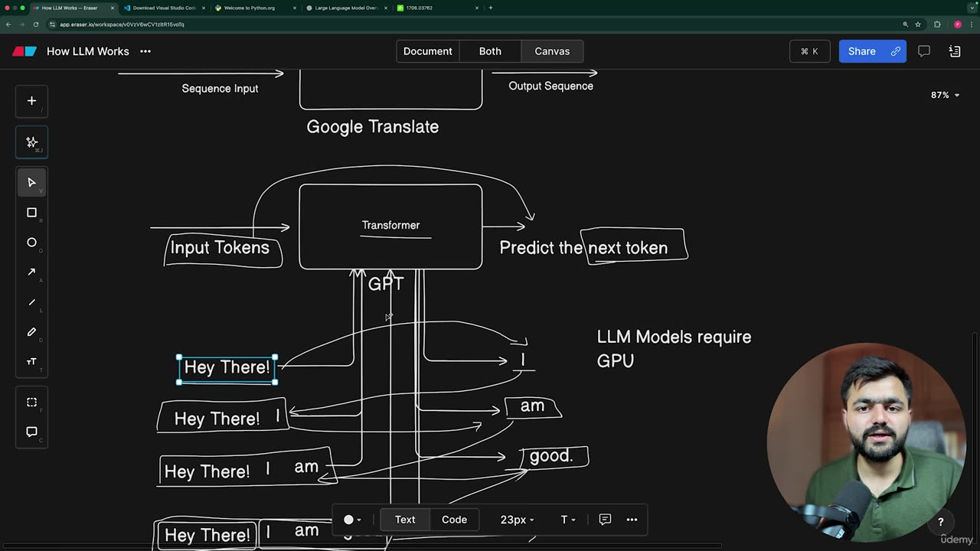This screenshot has width=980, height=551.
Task: Open the browser zoom magnifier icon
Action: (x=905, y=24)
